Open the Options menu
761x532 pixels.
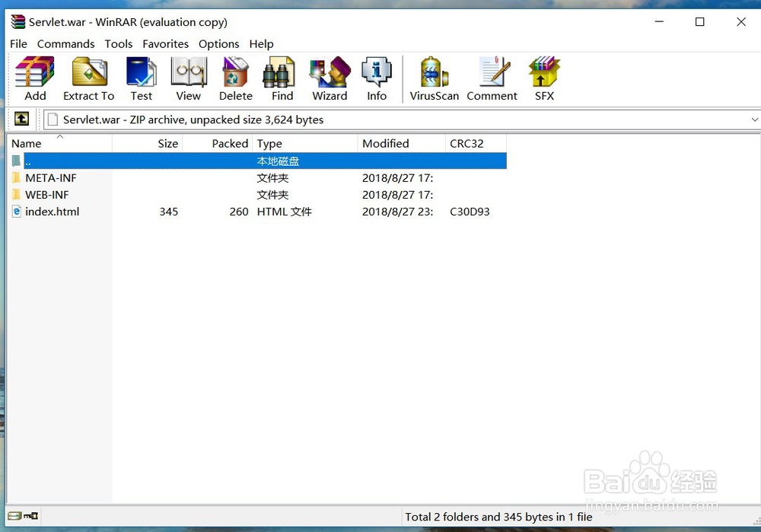(x=218, y=43)
